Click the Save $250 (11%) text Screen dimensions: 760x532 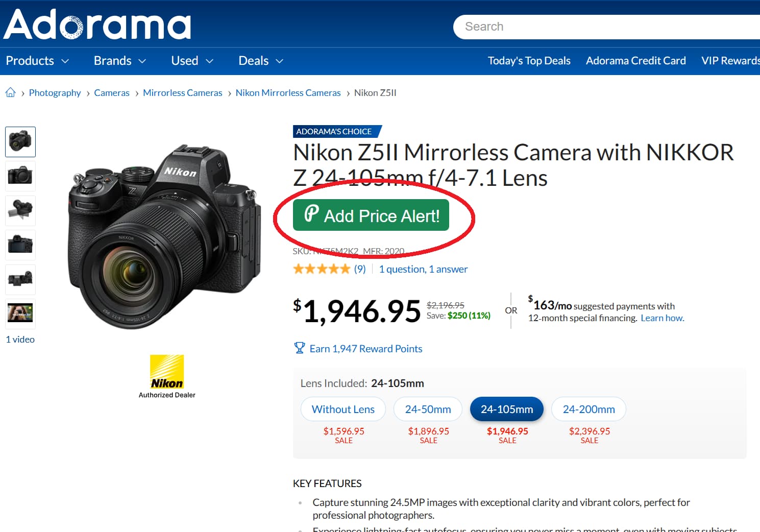[x=458, y=316]
